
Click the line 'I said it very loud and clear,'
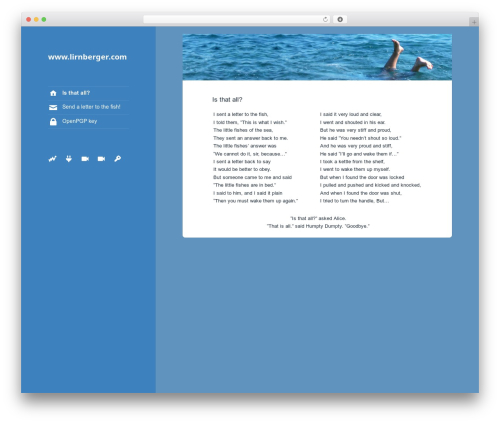coord(351,114)
